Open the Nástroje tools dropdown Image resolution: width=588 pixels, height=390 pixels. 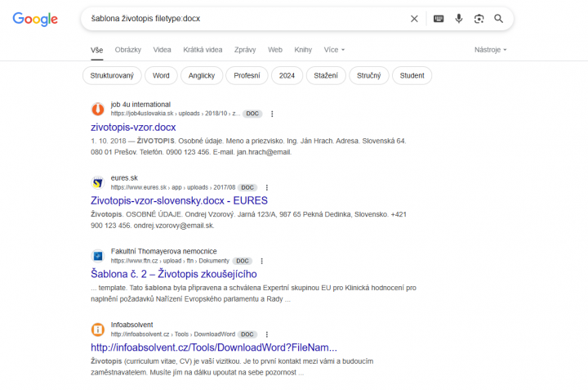[x=491, y=50]
